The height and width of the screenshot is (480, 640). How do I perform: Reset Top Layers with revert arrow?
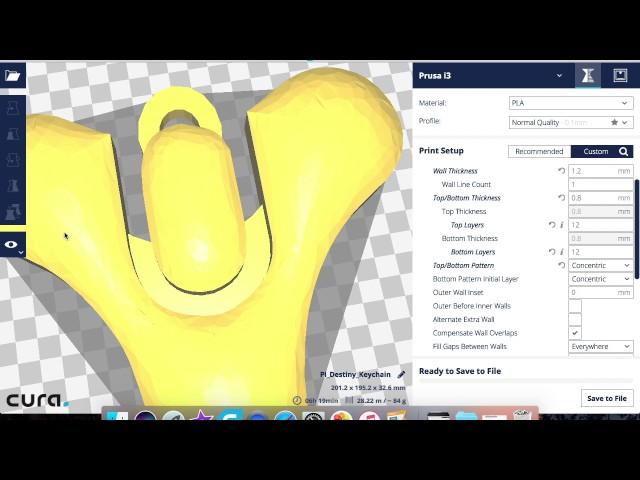[x=552, y=225]
